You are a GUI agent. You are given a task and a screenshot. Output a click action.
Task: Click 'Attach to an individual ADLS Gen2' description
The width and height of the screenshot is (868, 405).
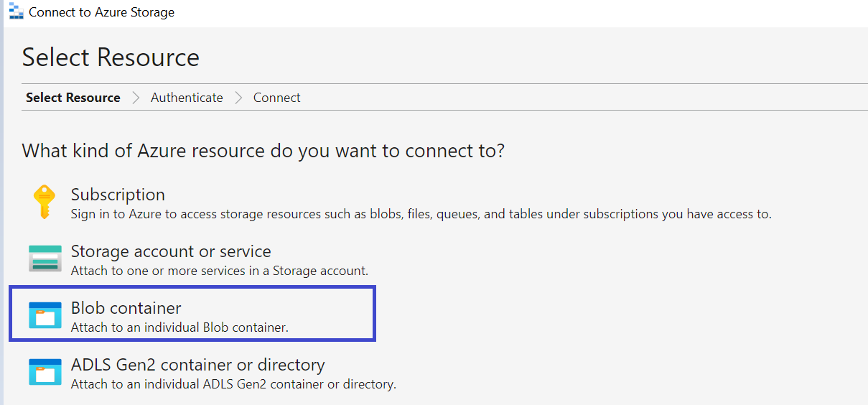coord(233,384)
